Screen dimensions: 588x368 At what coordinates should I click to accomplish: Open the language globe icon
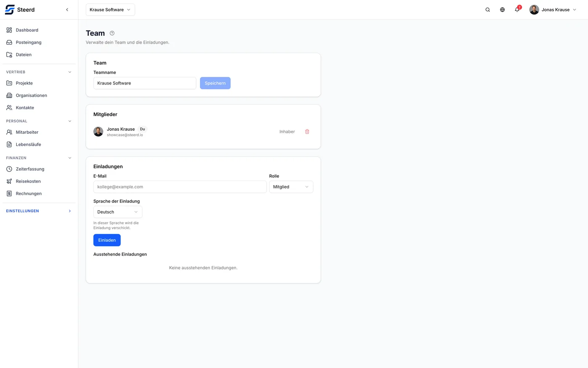click(x=502, y=10)
